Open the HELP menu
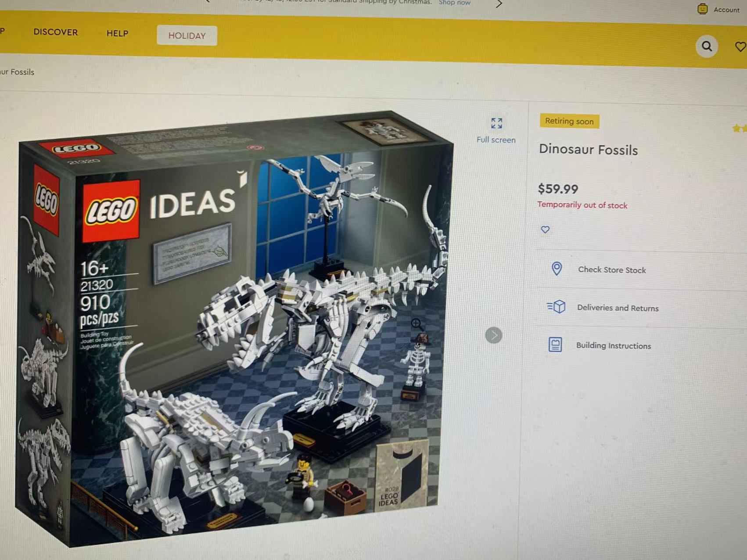This screenshot has width=747, height=560. tap(117, 33)
